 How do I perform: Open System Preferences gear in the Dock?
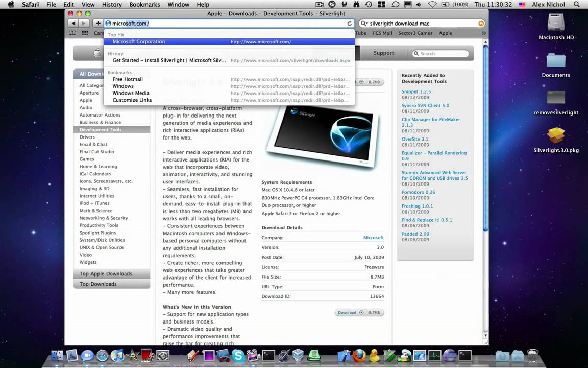163,356
